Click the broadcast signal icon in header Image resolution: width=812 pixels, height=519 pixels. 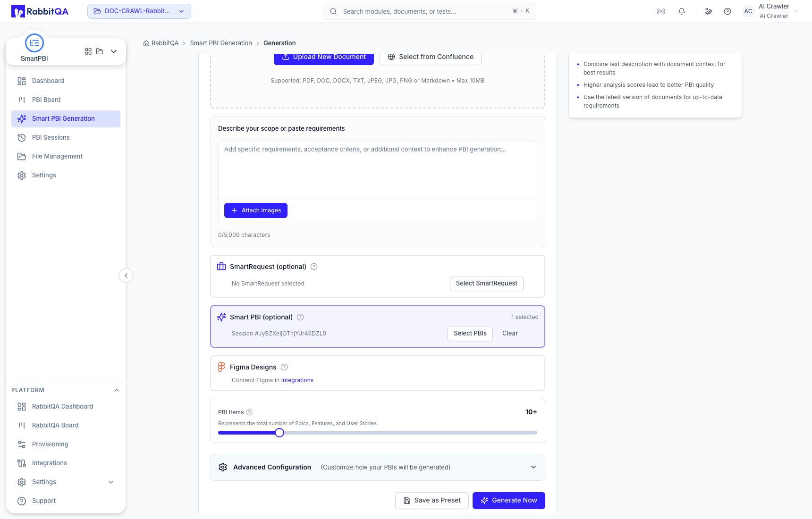pyautogui.click(x=661, y=11)
